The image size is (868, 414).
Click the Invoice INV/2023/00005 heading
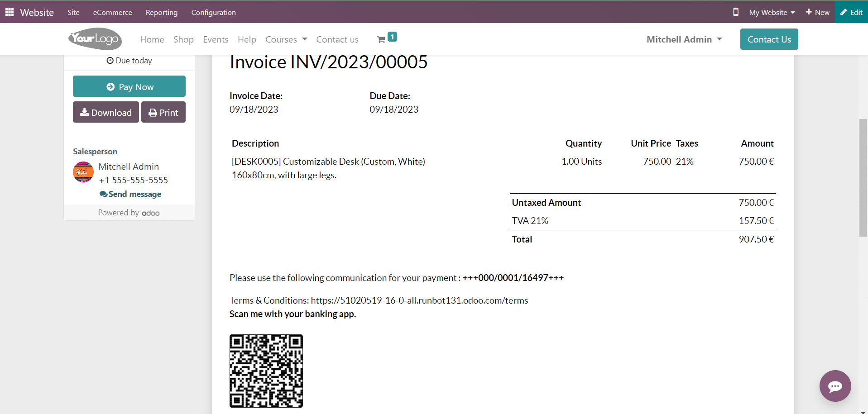328,62
